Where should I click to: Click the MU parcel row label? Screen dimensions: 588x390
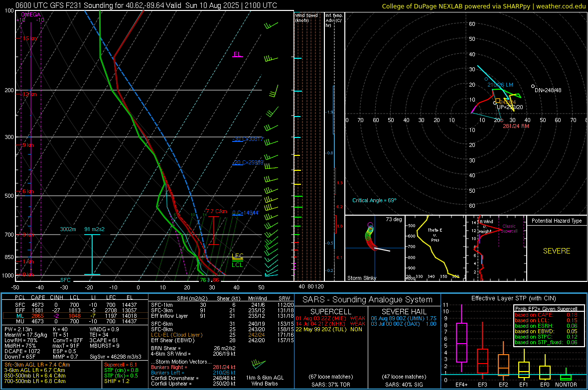20,321
